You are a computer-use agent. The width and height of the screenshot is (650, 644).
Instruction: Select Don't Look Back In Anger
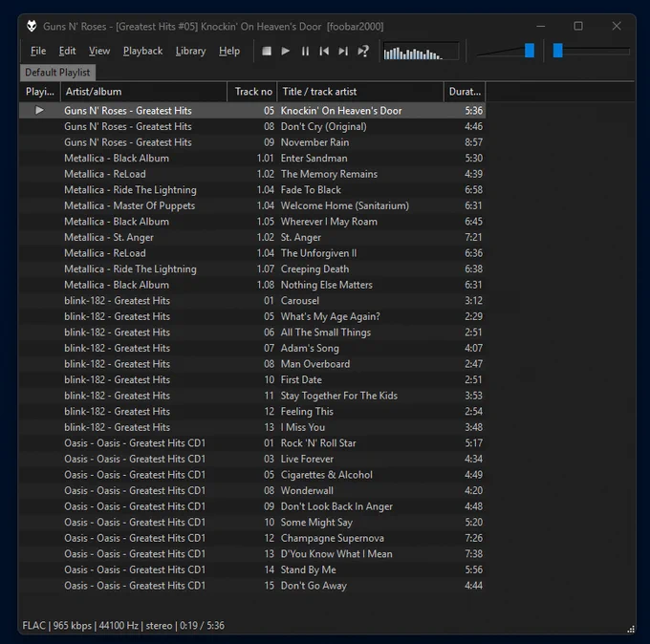click(252, 506)
